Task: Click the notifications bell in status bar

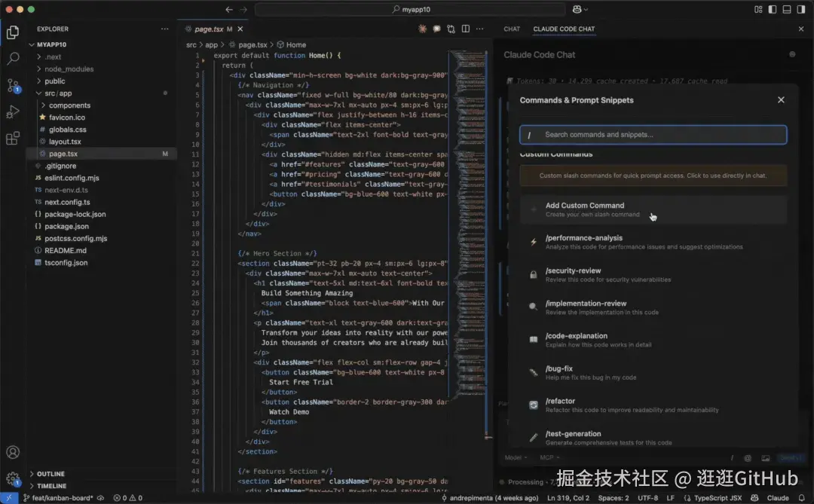Action: pyautogui.click(x=801, y=498)
